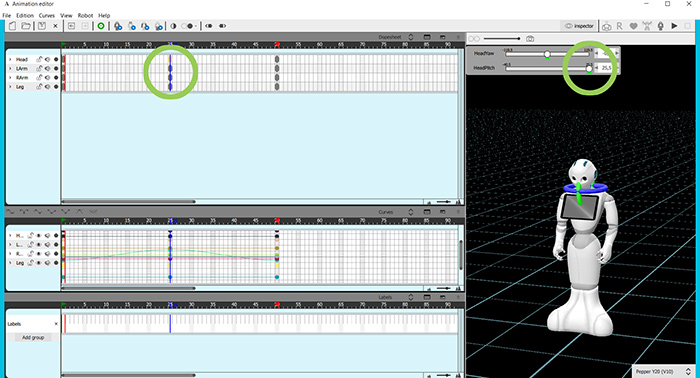The image size is (700, 378).
Task: Click the heart toolbar icon
Action: 633,26
